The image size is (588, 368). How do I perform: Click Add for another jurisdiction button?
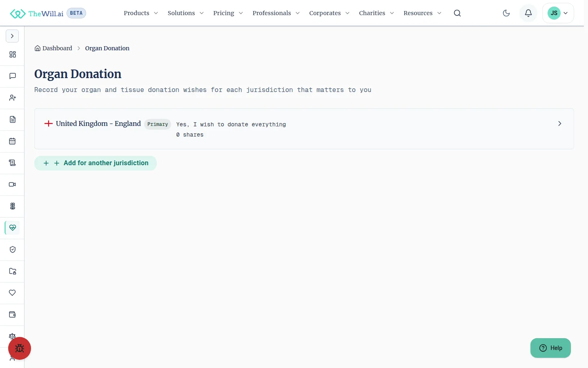[96, 163]
